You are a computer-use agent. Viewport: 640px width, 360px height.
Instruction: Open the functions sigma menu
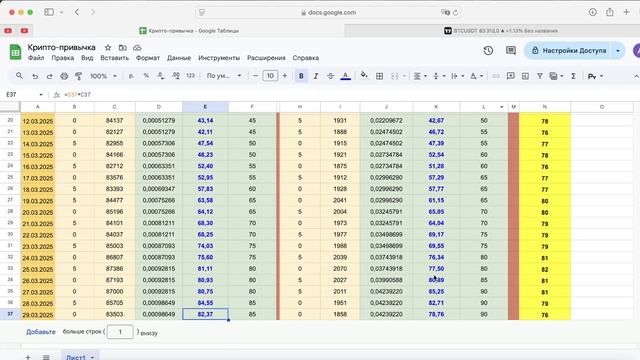point(573,76)
